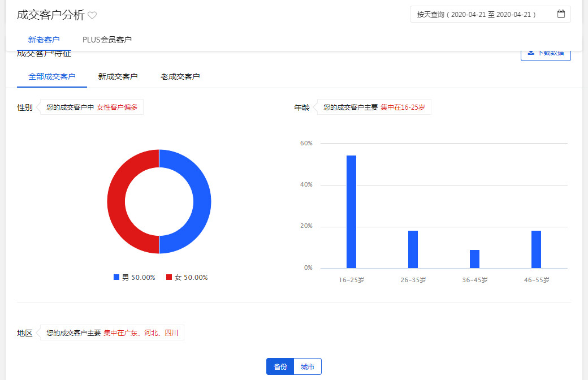Open the PLUS会员客户 tab

click(x=107, y=40)
